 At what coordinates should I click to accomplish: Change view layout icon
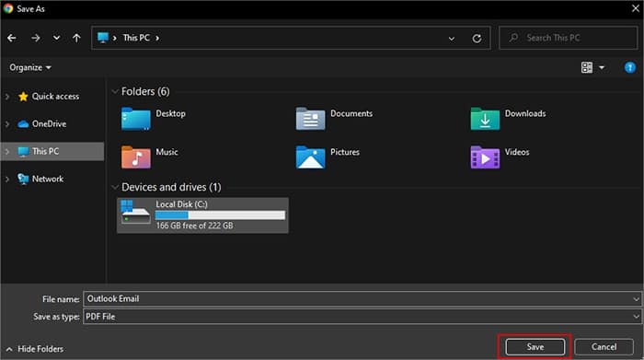tap(587, 67)
